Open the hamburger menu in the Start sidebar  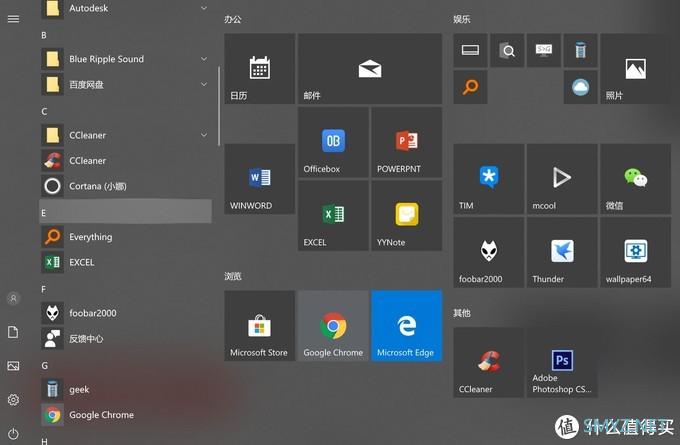click(x=13, y=19)
